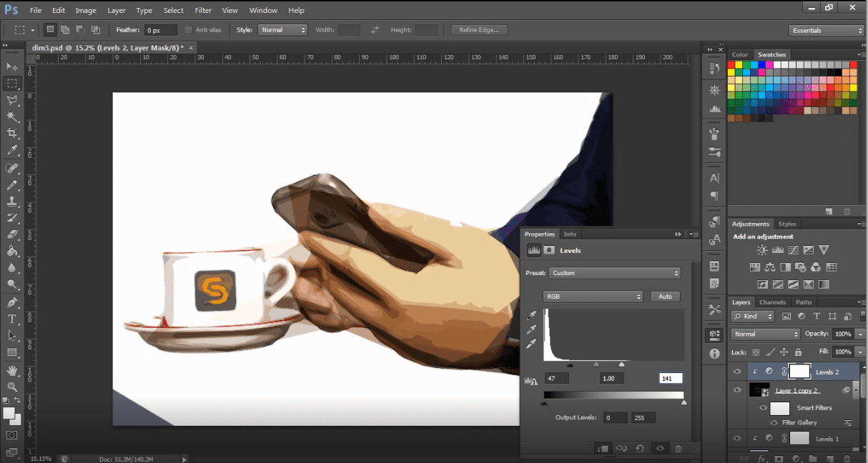This screenshot has height=463, width=868.
Task: Select the Crop tool
Action: point(12,133)
